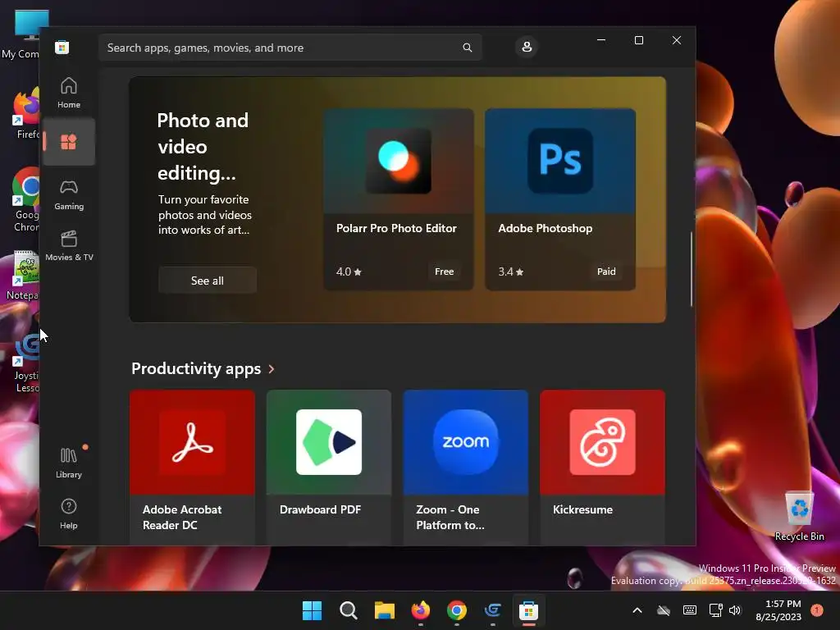Screen dimensions: 840x630
Task: Open the notification bell badge
Action: [816, 609]
